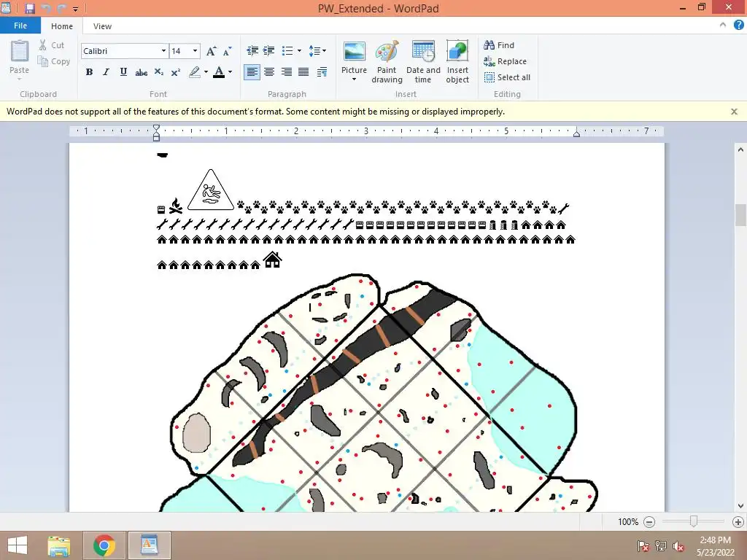Open the font family dropdown

pyautogui.click(x=163, y=51)
